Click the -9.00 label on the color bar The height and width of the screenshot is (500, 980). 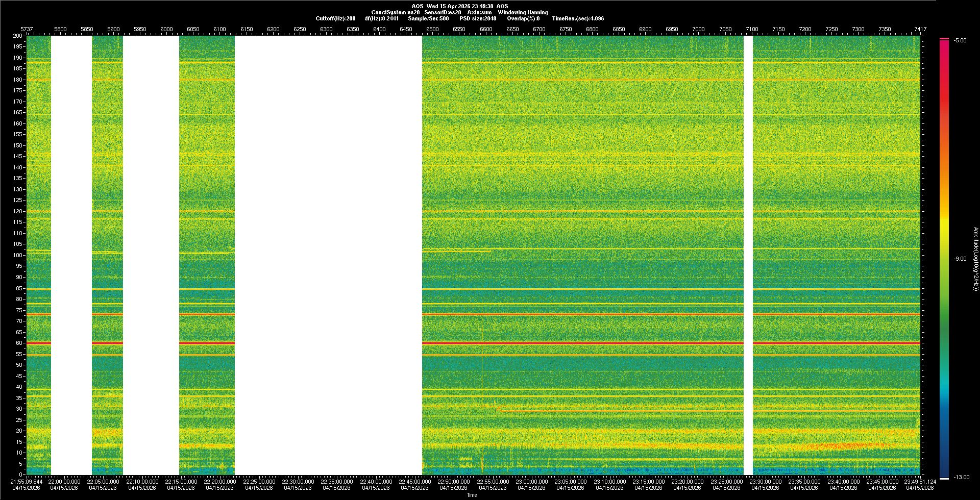coord(960,259)
